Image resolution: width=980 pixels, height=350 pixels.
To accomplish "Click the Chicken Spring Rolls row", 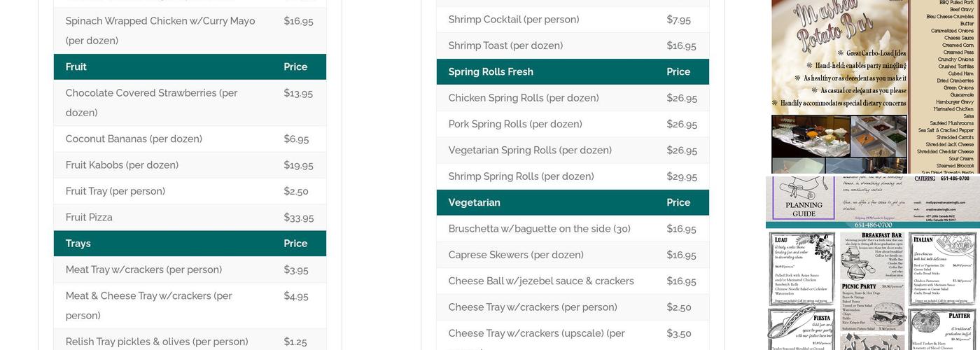I will pos(523,98).
